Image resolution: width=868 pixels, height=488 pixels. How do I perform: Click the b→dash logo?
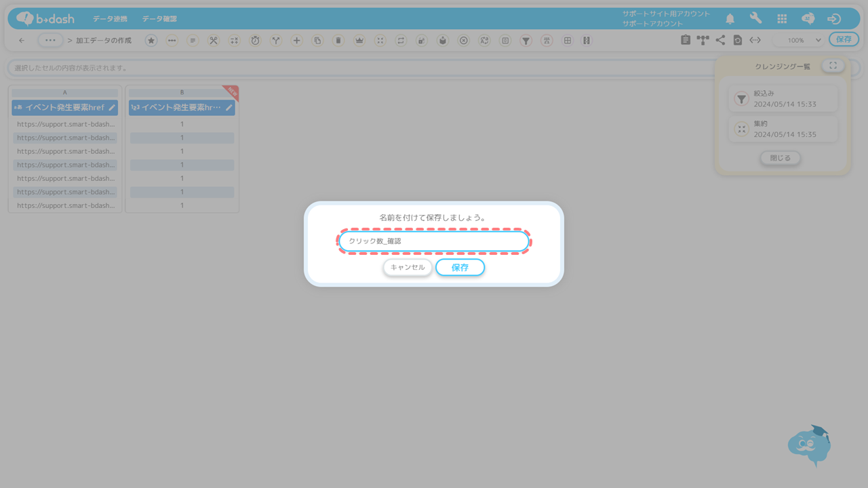(45, 18)
